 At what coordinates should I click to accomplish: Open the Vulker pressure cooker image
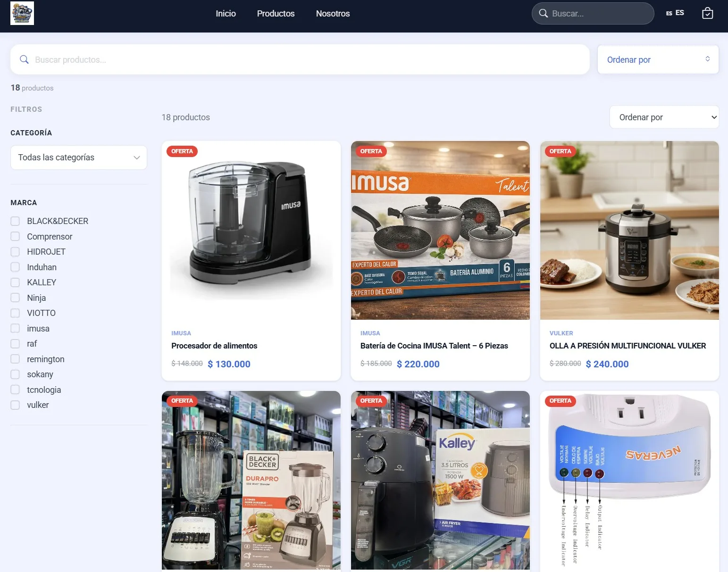629,230
